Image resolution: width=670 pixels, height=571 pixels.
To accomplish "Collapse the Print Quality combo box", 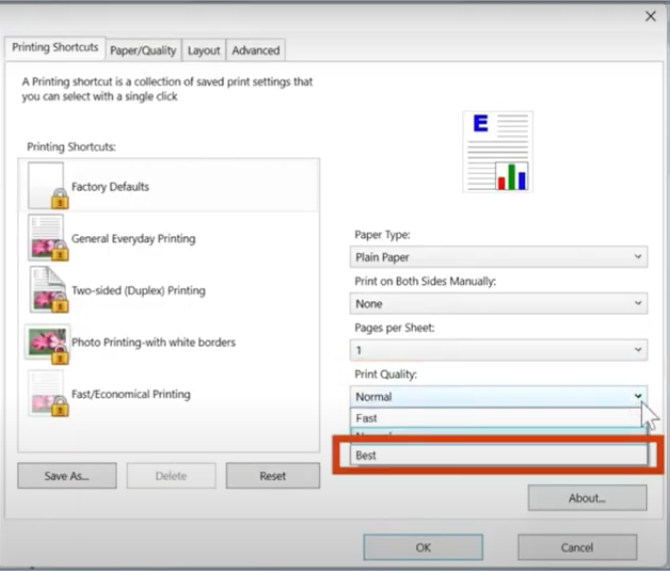I will tap(499, 397).
